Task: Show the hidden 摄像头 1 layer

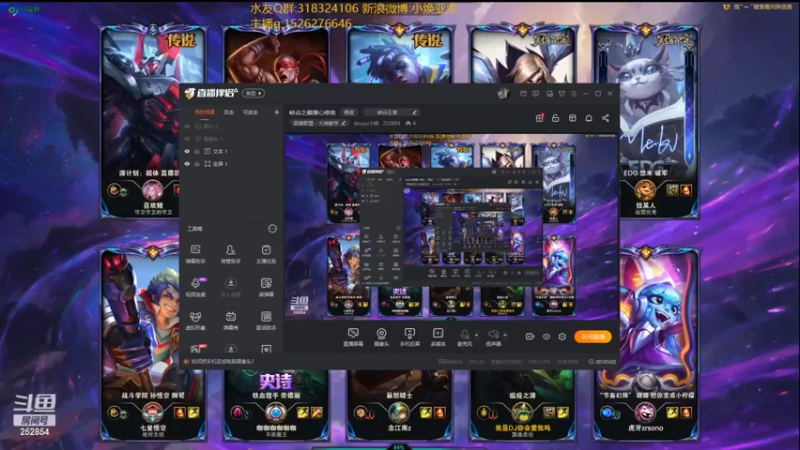Action: (187, 139)
